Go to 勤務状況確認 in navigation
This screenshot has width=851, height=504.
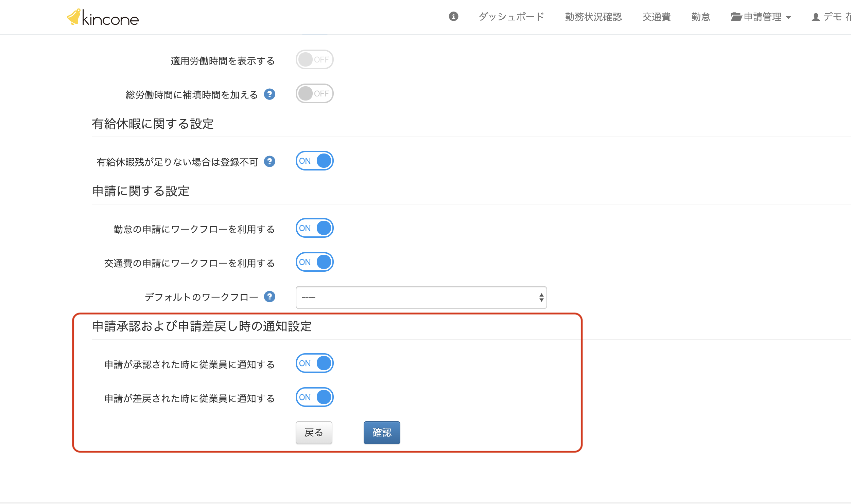coord(593,17)
